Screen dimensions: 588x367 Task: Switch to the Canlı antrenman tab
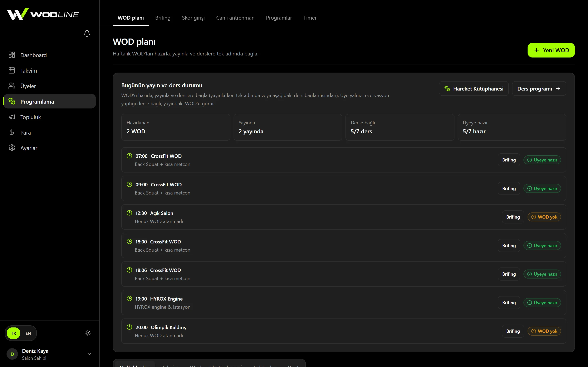pyautogui.click(x=235, y=18)
